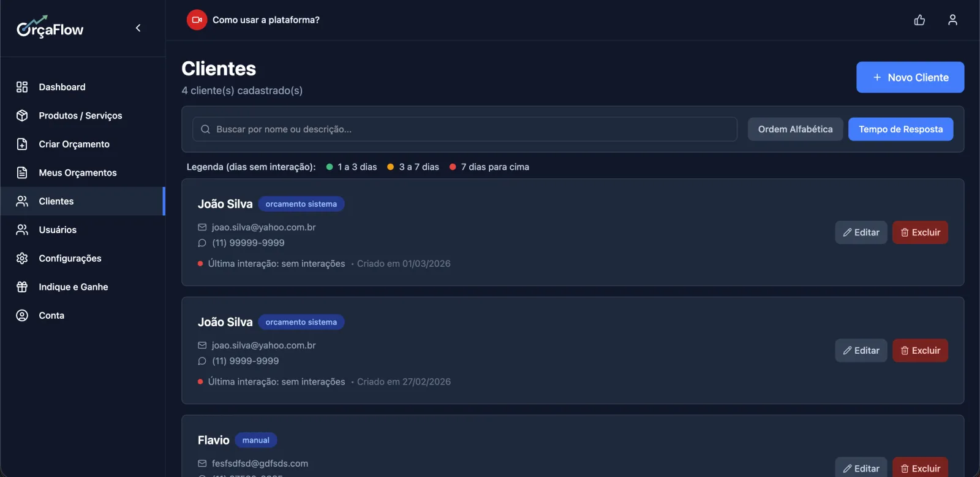Click the Criar Orçamento file-plus icon
Viewport: 980px width, 477px height.
(22, 144)
